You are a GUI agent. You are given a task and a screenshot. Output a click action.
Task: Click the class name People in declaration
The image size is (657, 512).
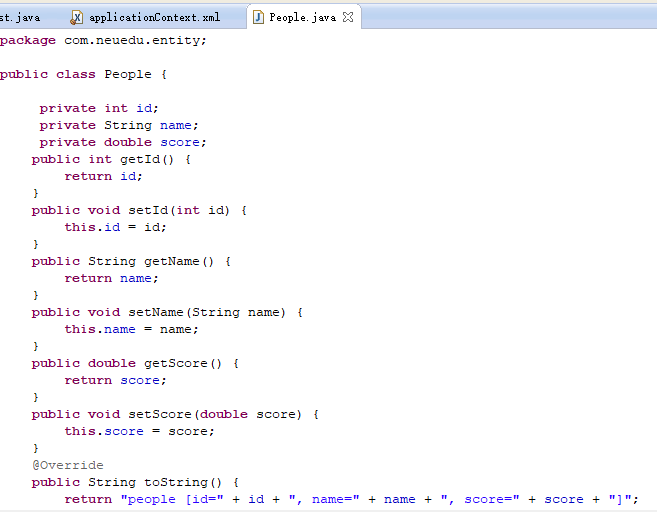[x=128, y=75]
